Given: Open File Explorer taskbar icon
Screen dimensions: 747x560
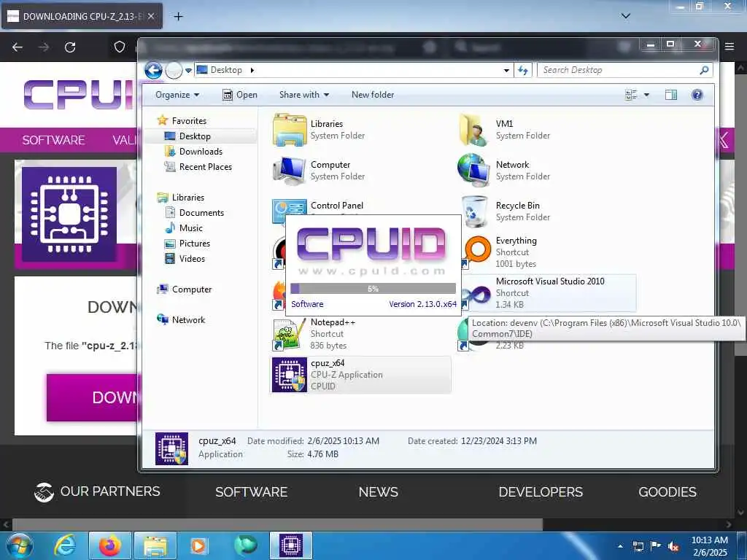Looking at the screenshot, I should point(155,545).
